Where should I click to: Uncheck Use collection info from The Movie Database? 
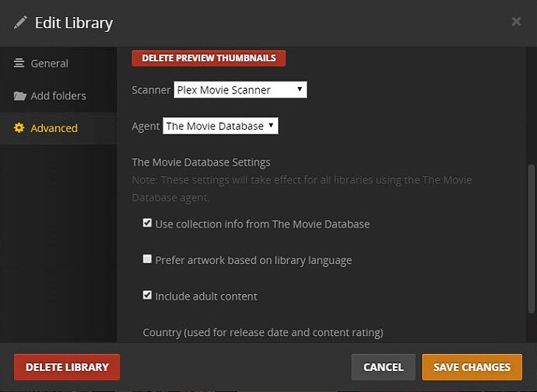147,223
